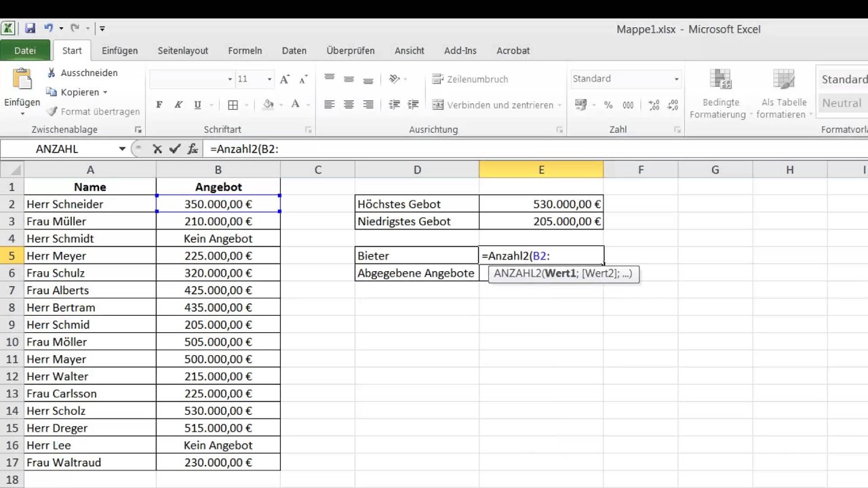Viewport: 868px width, 488px height.
Task: Open Bedingte Formatierung menu
Action: pyautogui.click(x=721, y=94)
